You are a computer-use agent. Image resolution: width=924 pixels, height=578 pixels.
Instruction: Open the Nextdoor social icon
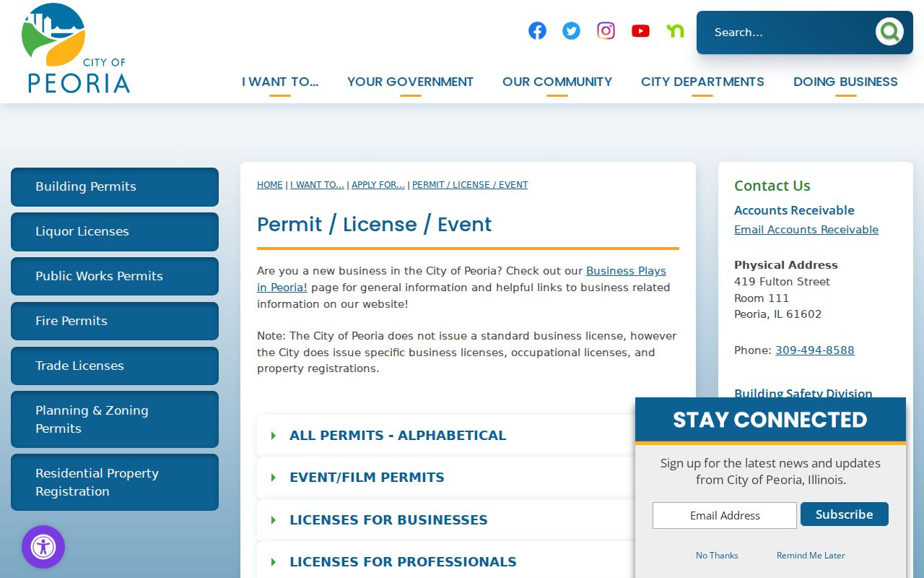pos(675,30)
